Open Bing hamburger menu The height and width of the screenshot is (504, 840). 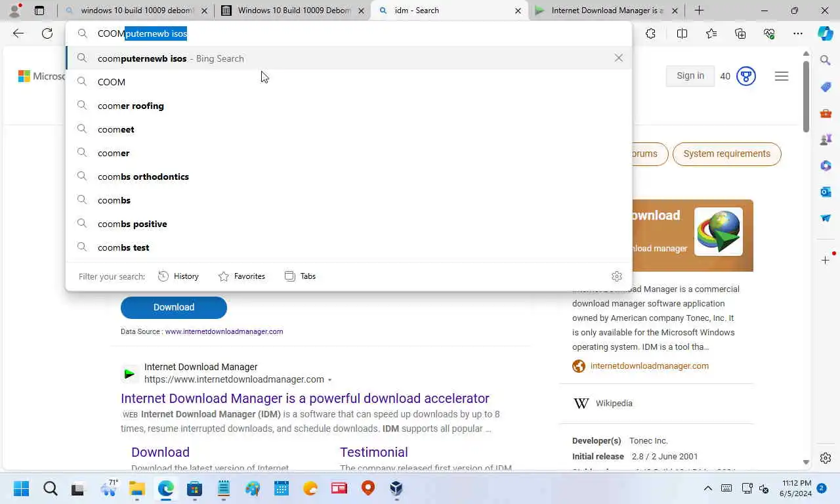pyautogui.click(x=781, y=76)
